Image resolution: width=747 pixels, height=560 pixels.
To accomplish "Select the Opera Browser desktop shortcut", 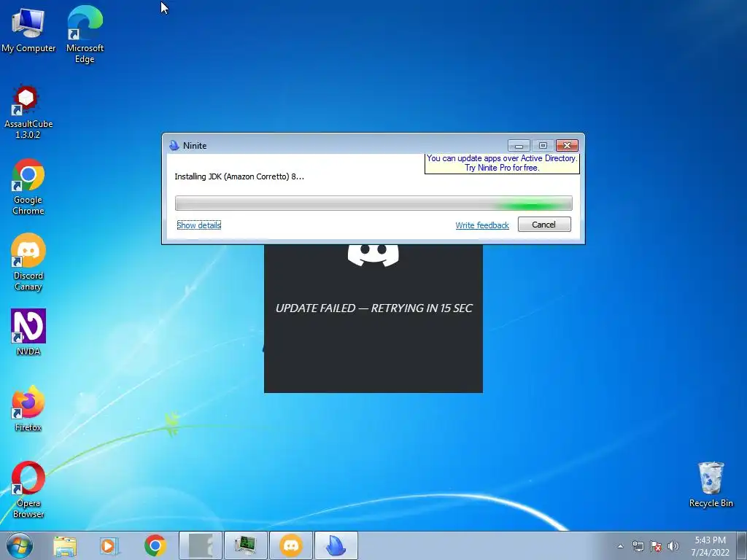I will (28, 490).
